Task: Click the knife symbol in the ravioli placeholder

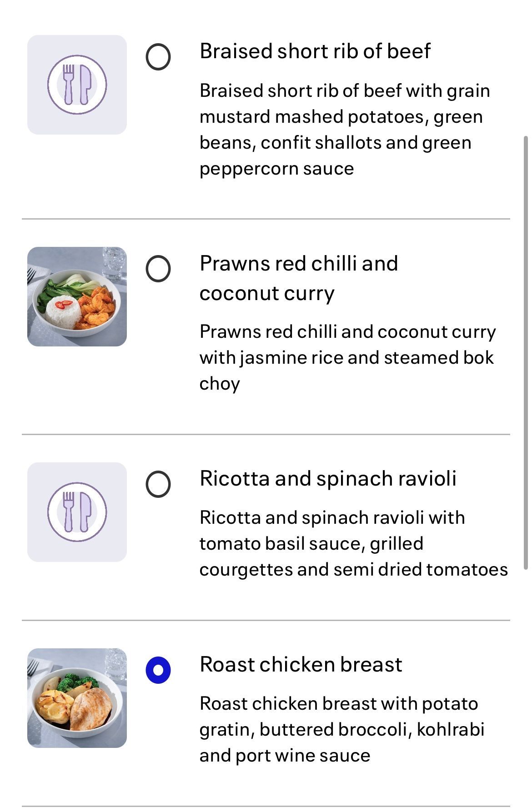Action: pyautogui.click(x=85, y=512)
